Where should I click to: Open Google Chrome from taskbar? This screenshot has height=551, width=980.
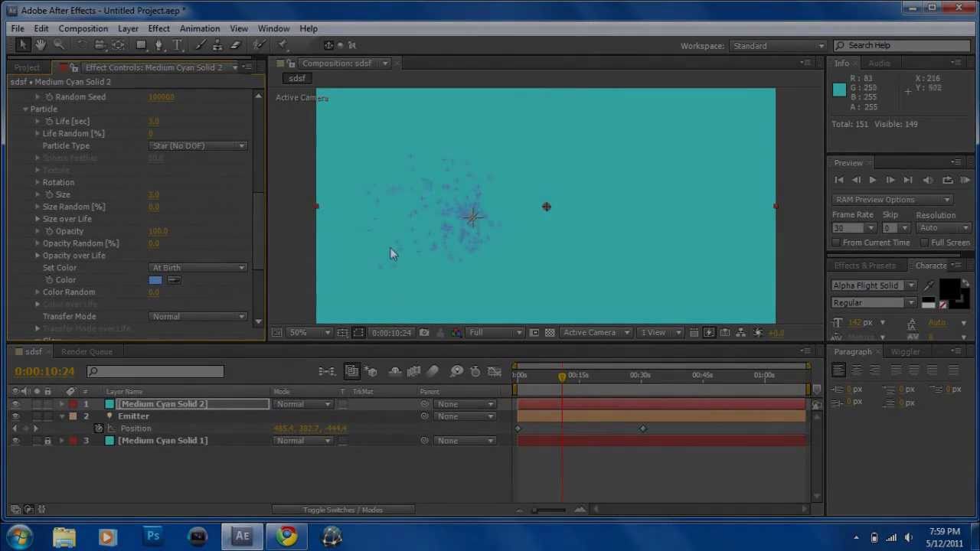pyautogui.click(x=287, y=536)
